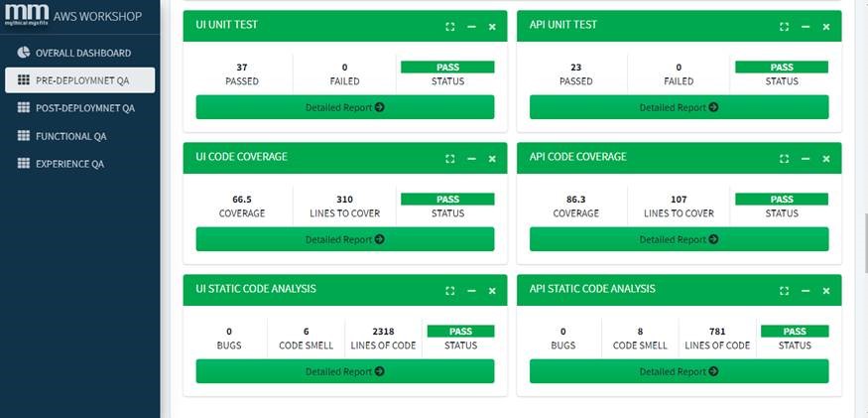Click the API Code Coverage PASS status bar

(x=782, y=199)
